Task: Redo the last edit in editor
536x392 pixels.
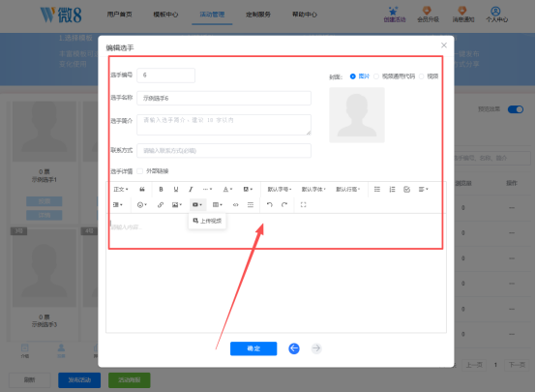Action: (284, 205)
